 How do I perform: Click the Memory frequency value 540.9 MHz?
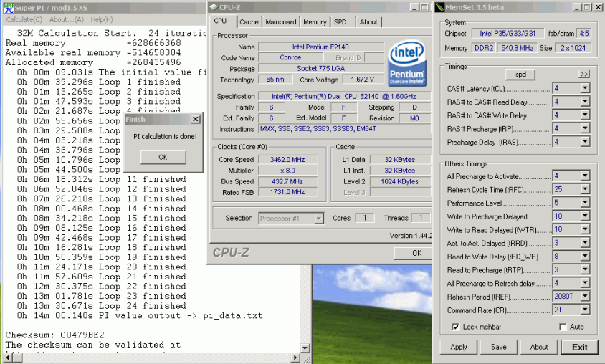coord(518,48)
